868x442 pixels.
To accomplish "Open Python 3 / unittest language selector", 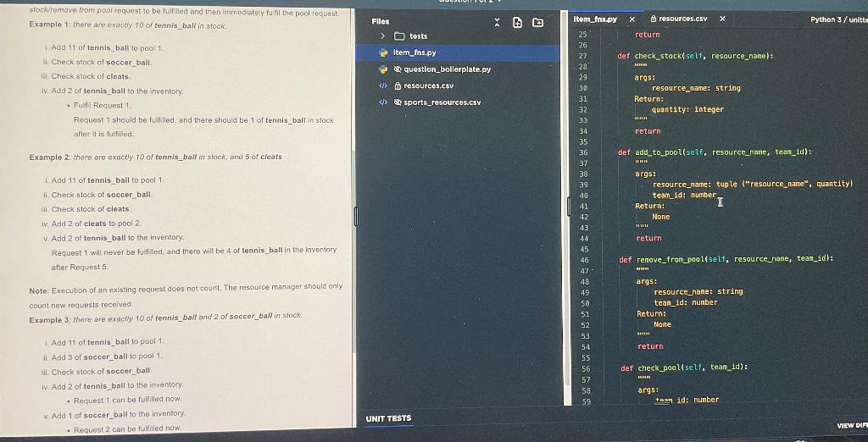I will [838, 19].
